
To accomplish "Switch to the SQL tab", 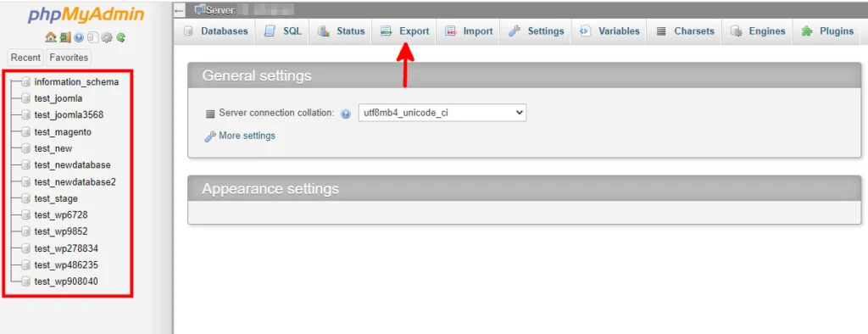I will point(282,31).
